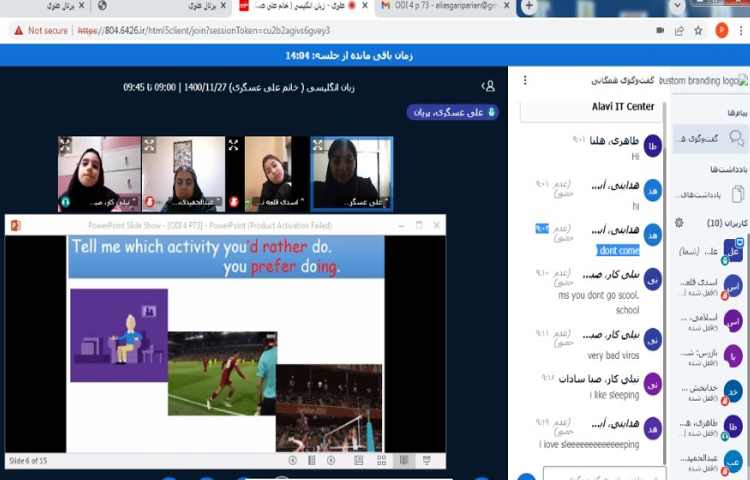Fullscreen the علی عسگری webcam
The height and width of the screenshot is (480, 750).
318,145
